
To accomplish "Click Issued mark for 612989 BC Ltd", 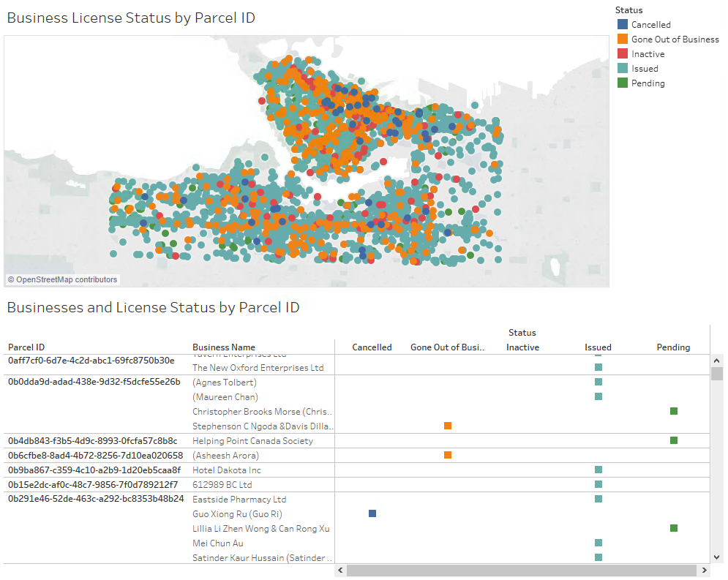I will (598, 484).
